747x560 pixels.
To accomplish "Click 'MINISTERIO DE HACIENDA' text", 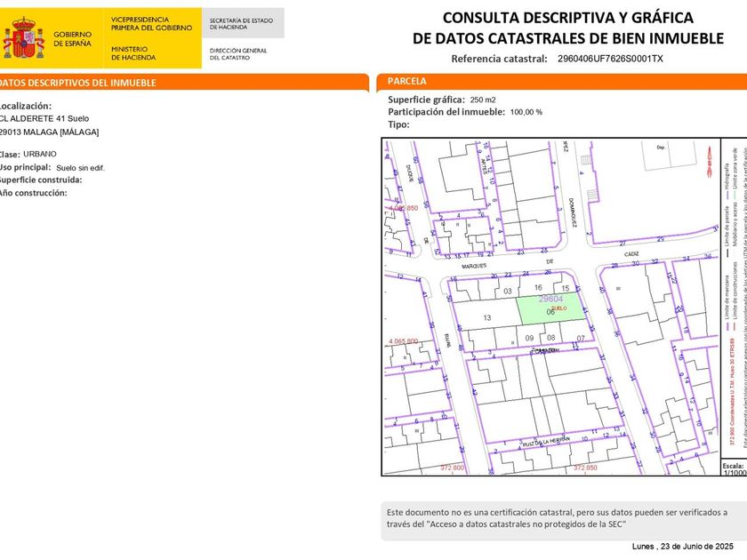I will pos(133,52).
